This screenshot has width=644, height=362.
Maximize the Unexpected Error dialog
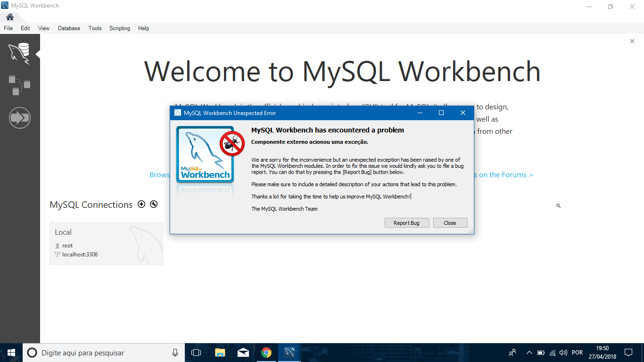441,113
